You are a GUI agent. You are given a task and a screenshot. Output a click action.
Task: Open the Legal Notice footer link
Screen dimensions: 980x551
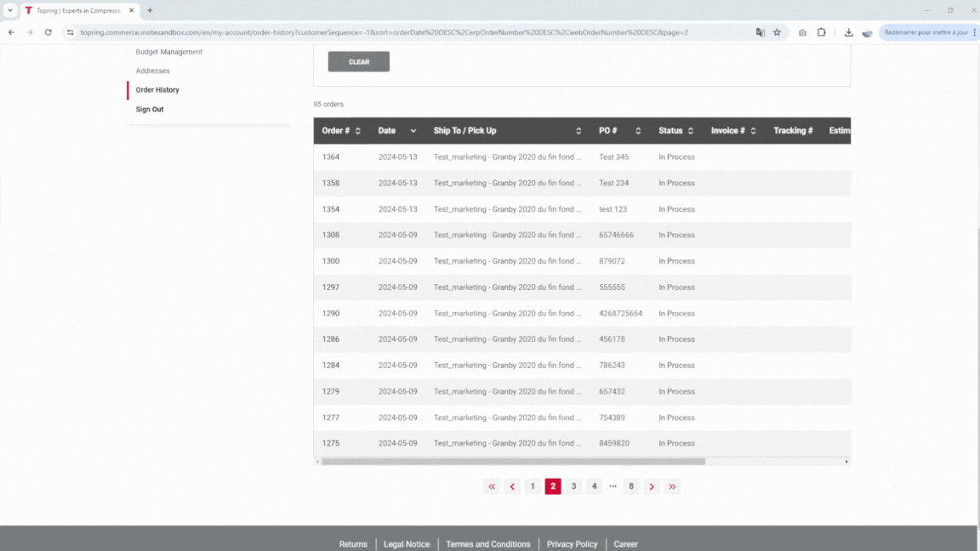click(407, 544)
